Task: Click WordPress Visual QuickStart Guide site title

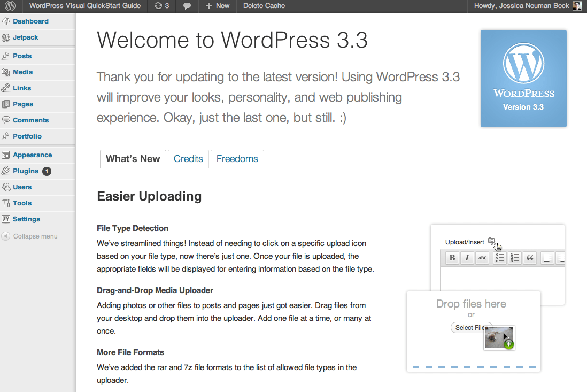Action: pyautogui.click(x=85, y=6)
